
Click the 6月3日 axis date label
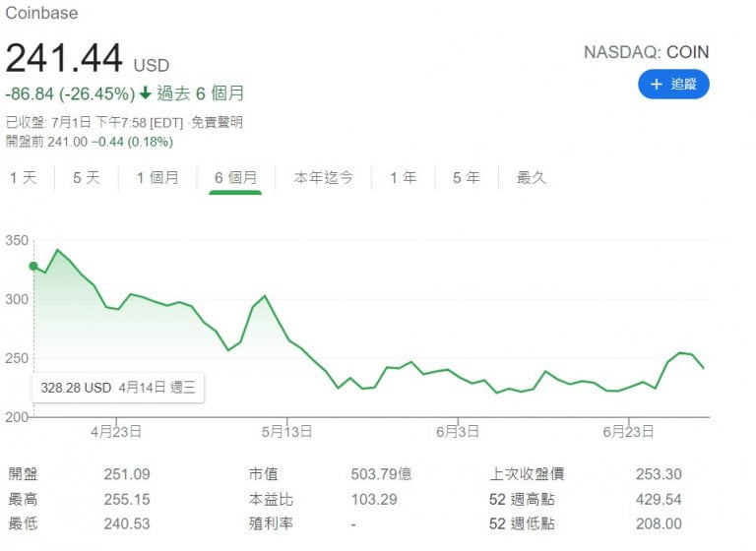click(458, 431)
